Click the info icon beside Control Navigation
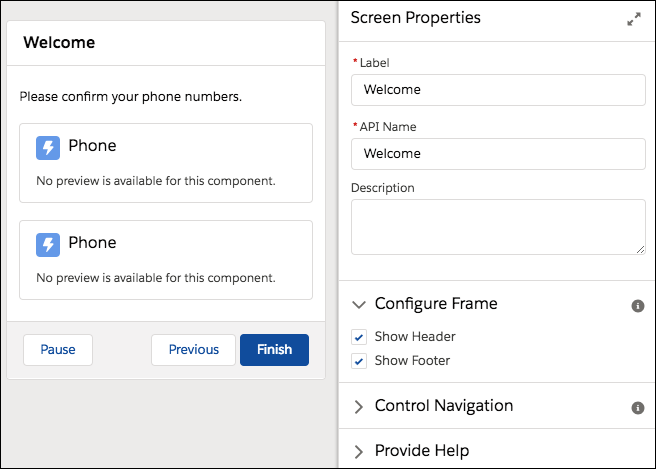The height and width of the screenshot is (469, 656). pyautogui.click(x=637, y=408)
